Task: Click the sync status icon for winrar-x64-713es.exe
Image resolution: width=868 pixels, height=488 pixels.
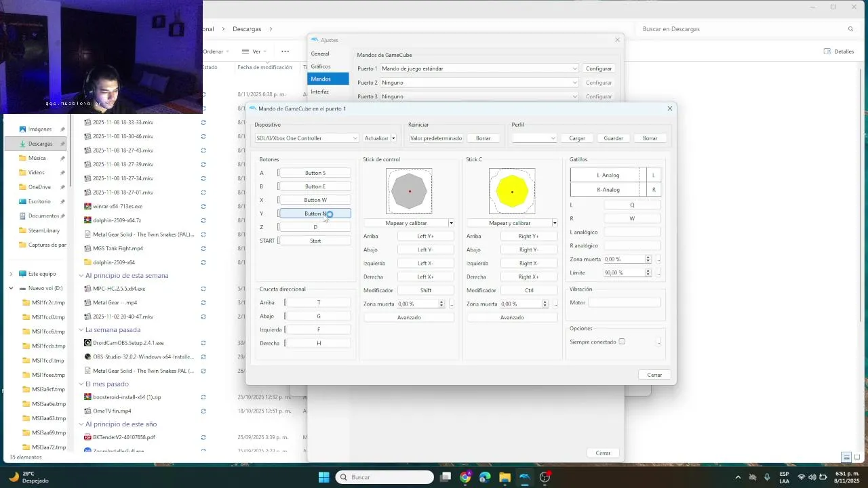Action: click(x=203, y=206)
